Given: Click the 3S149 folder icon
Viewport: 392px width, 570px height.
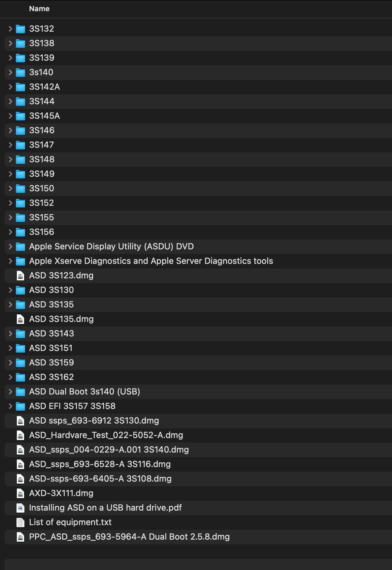Looking at the screenshot, I should pos(20,174).
